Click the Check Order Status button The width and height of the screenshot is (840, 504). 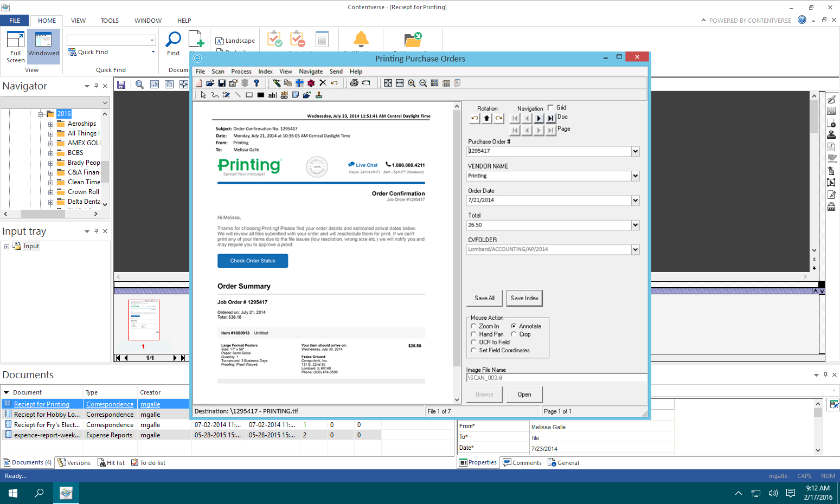(x=253, y=261)
